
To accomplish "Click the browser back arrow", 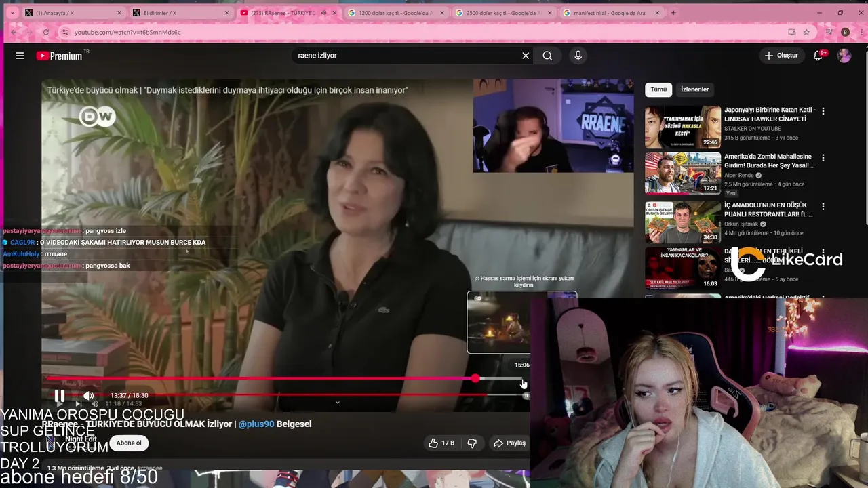I will [14, 32].
